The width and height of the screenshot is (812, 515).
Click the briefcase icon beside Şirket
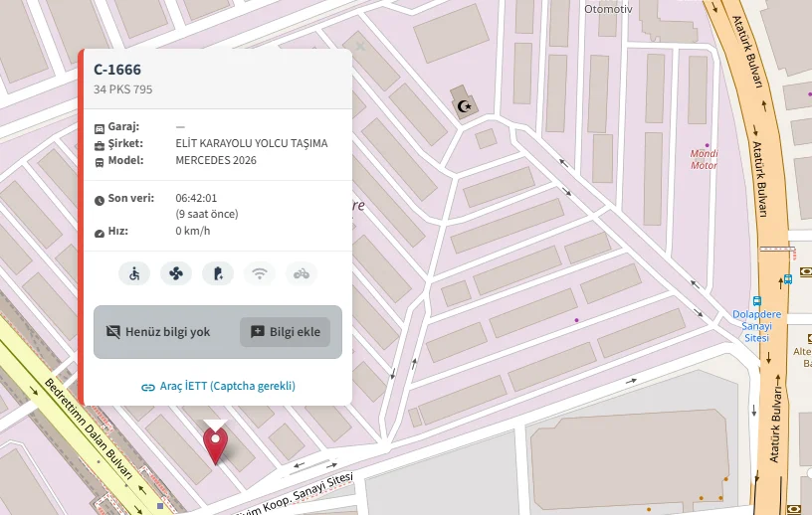pyautogui.click(x=100, y=144)
